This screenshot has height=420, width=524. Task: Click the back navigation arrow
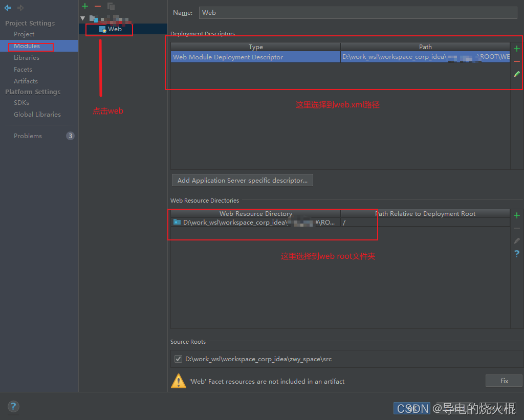tap(7, 8)
